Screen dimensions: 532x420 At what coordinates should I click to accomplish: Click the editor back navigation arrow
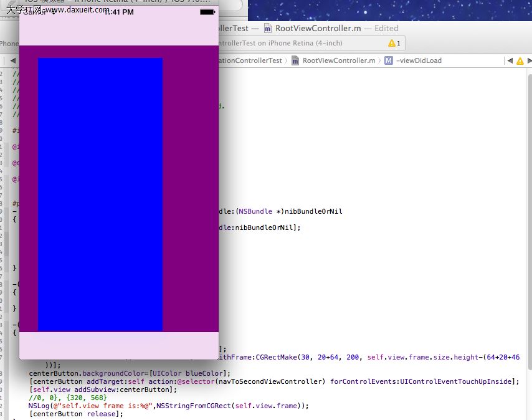pos(12,60)
